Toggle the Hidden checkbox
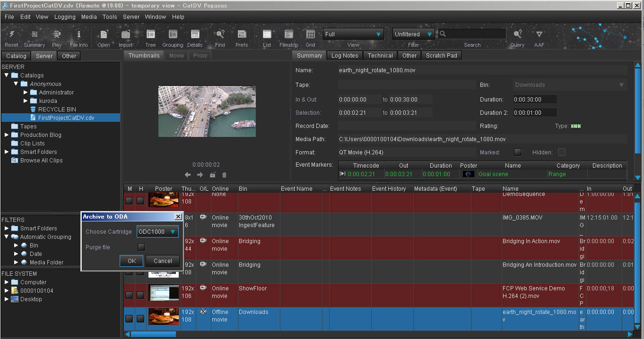 (562, 152)
